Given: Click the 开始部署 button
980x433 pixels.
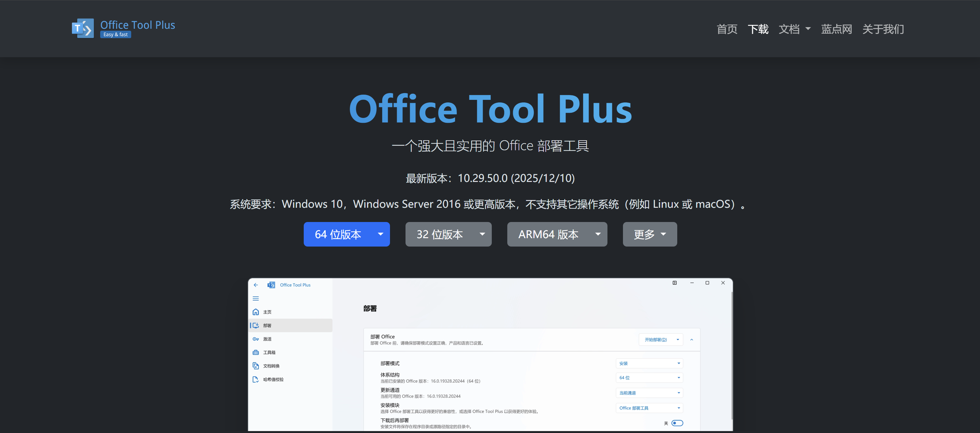Looking at the screenshot, I should [x=656, y=339].
